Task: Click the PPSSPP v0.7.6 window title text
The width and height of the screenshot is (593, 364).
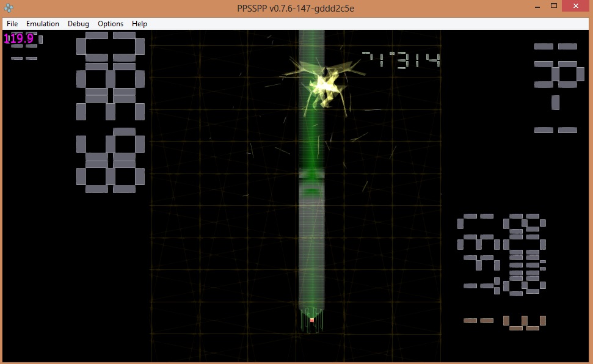Action: [x=296, y=8]
